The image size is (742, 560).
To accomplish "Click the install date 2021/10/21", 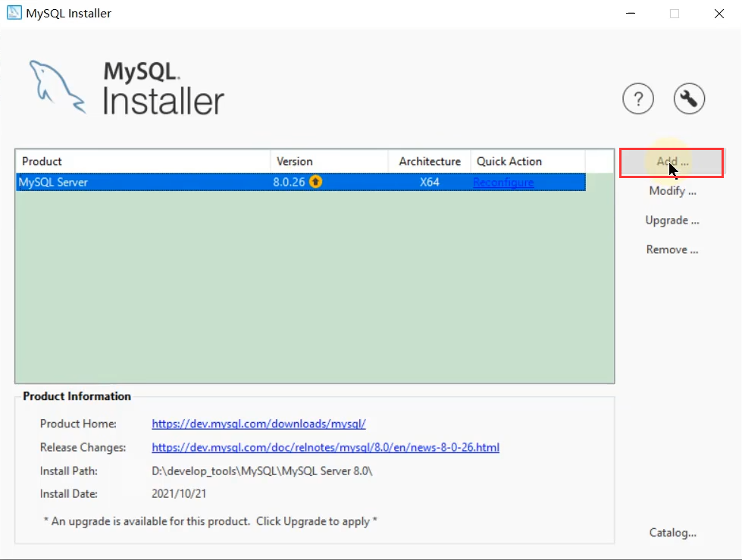I will click(179, 494).
